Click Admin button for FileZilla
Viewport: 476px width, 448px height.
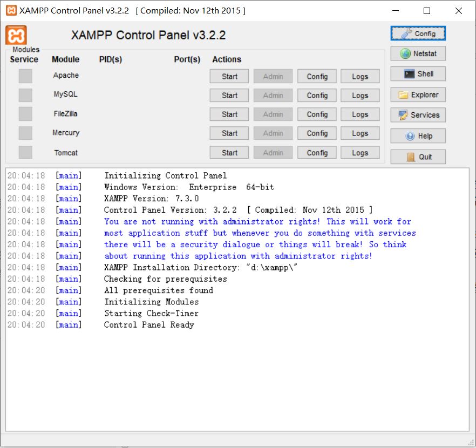pos(273,114)
